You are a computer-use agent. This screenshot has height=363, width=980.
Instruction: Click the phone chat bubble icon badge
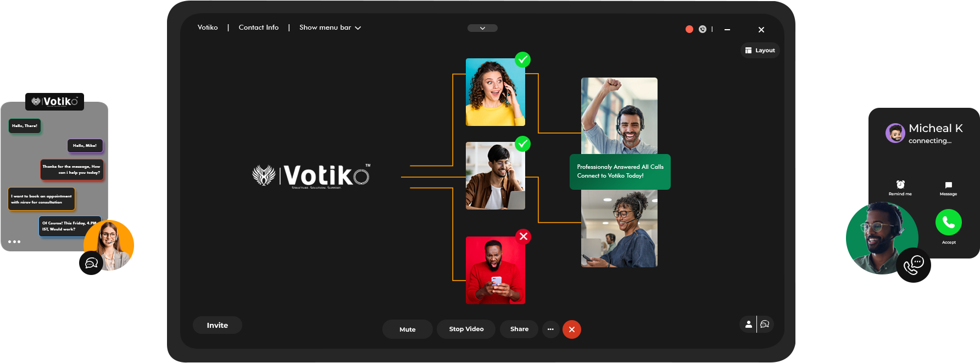click(914, 265)
